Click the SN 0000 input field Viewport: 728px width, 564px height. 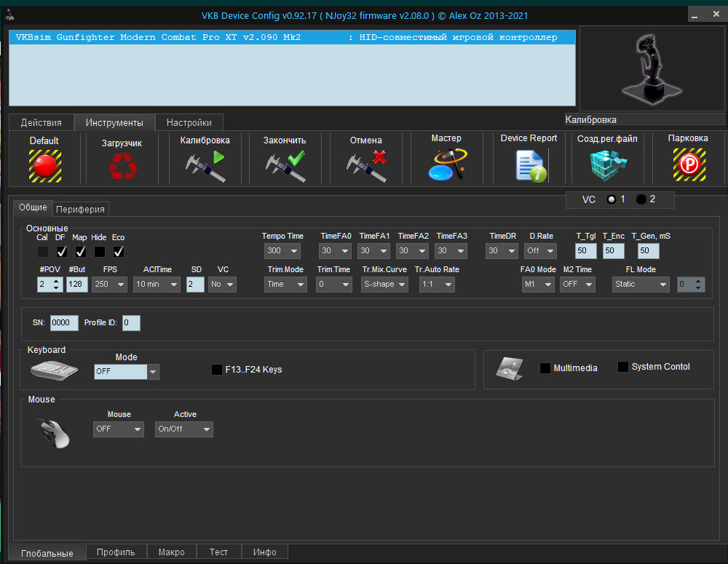coord(64,322)
